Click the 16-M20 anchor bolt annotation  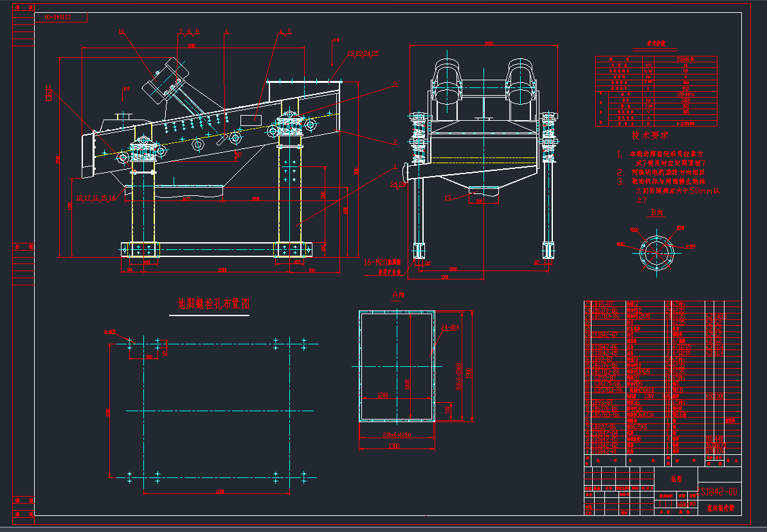tap(376, 262)
